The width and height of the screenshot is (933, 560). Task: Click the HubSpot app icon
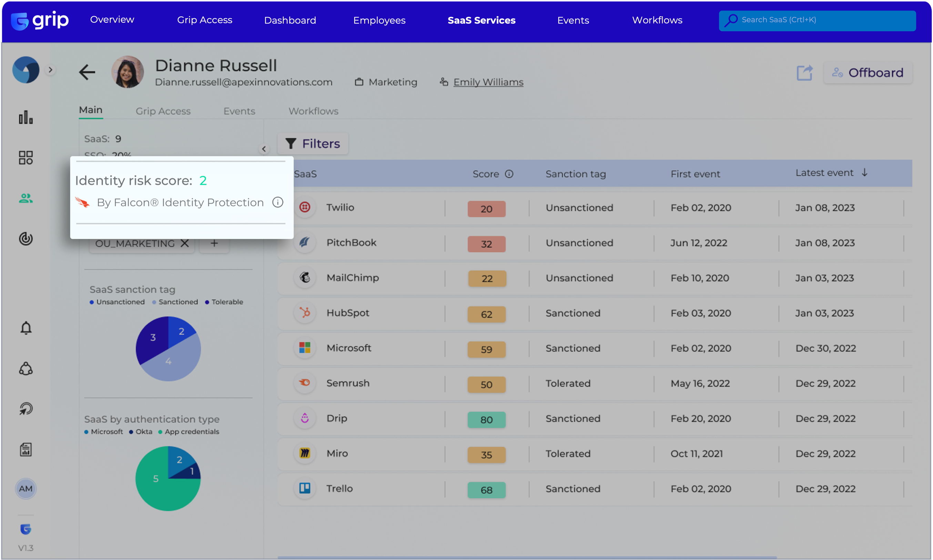[305, 312]
